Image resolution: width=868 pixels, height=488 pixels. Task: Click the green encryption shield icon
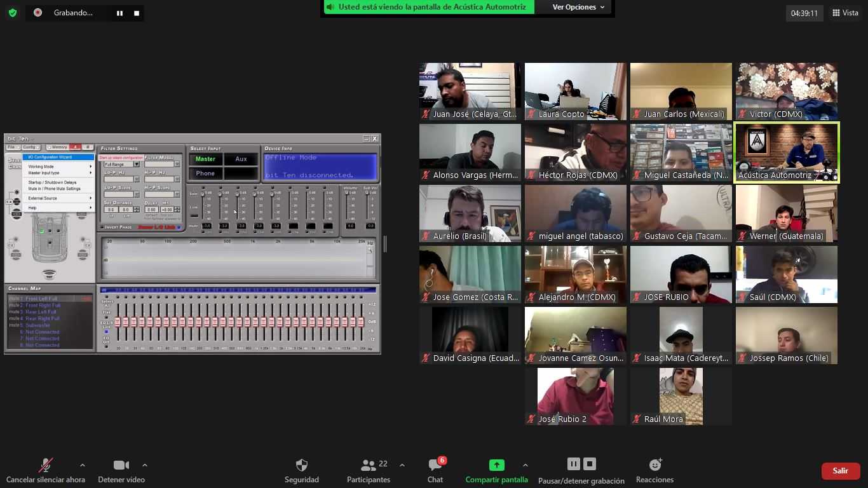click(x=13, y=13)
